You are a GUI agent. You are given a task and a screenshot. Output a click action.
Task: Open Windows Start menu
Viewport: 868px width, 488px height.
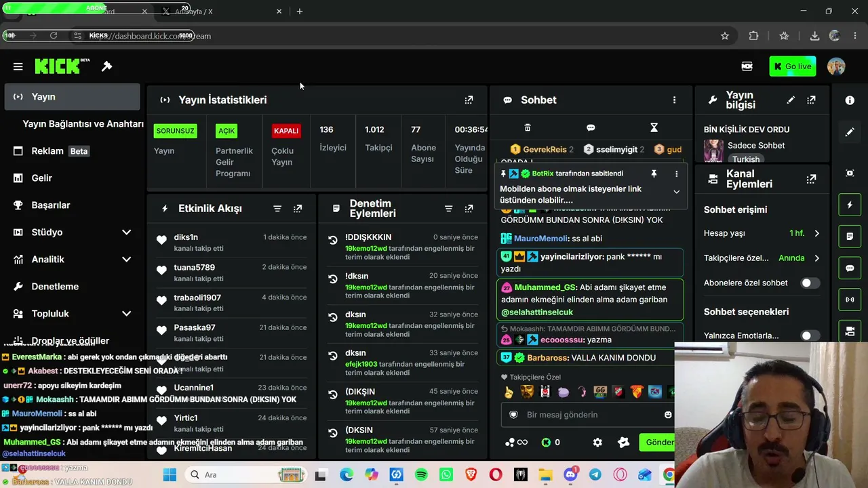[x=170, y=475]
